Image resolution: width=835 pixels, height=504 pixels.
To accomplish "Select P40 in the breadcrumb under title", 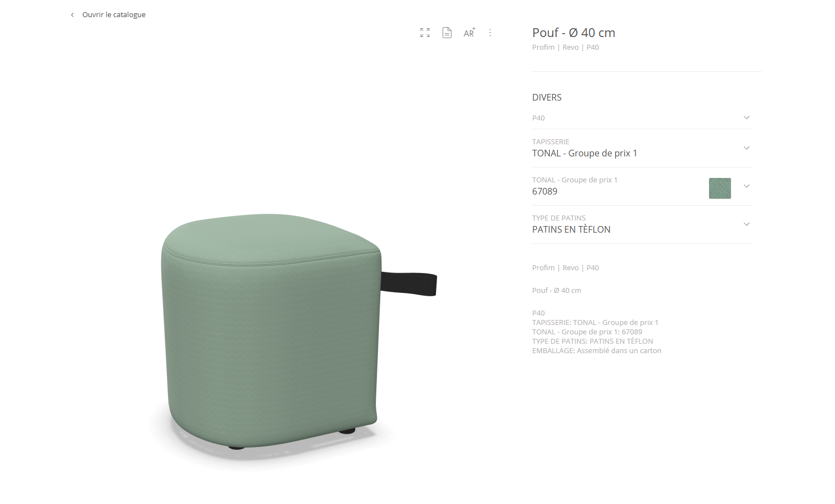I will [x=592, y=48].
